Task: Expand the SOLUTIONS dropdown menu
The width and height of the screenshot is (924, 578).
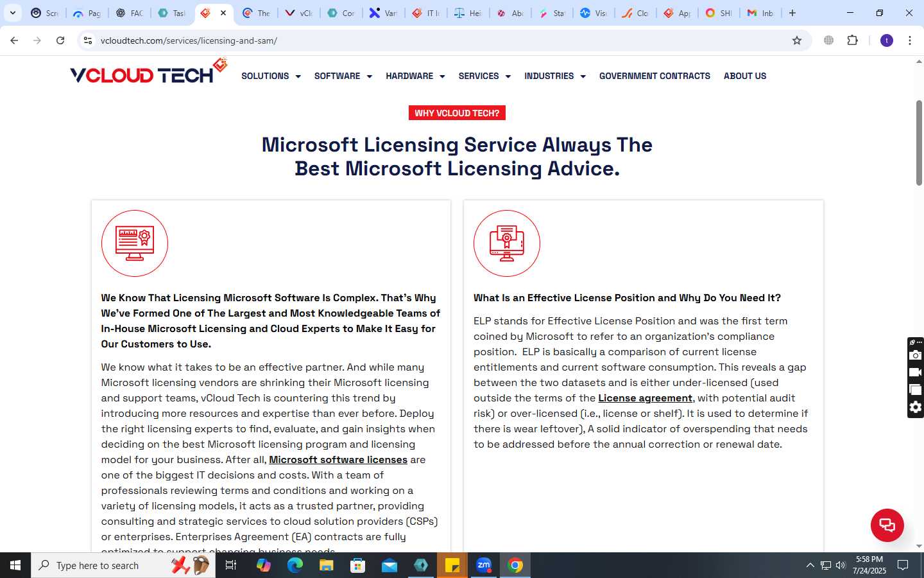Action: click(271, 76)
